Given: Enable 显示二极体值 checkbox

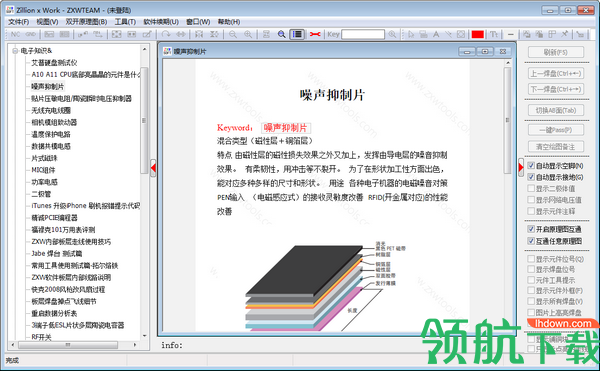Looking at the screenshot, I should 531,188.
